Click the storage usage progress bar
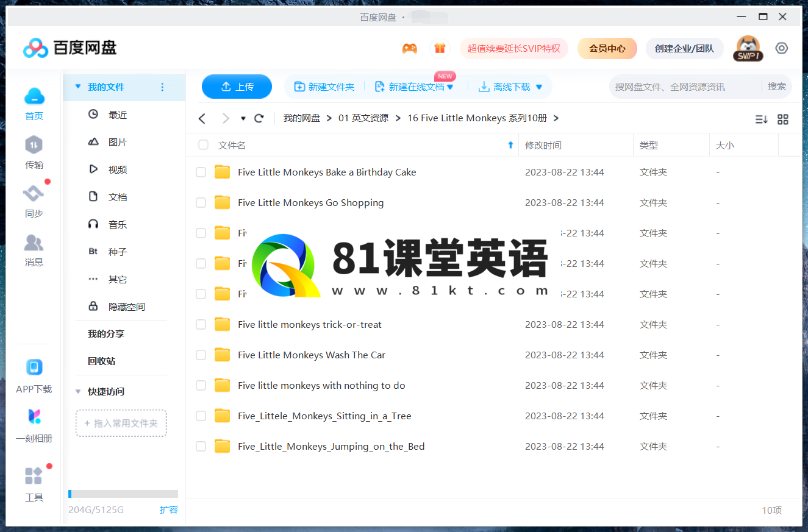This screenshot has height=532, width=808. tap(123, 494)
